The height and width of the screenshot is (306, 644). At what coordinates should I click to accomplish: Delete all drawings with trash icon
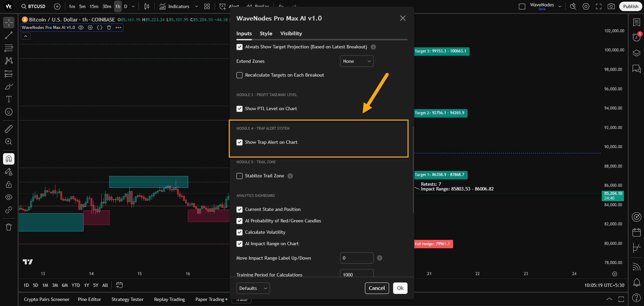coord(8,227)
